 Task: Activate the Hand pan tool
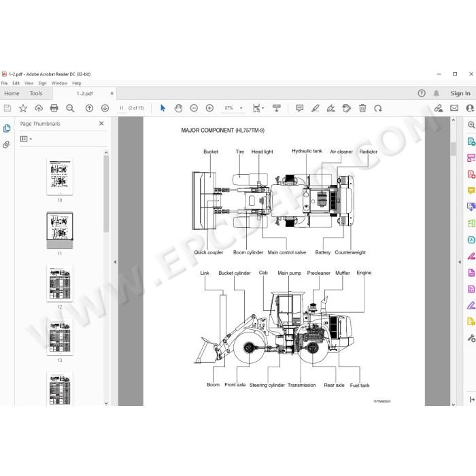(178, 108)
